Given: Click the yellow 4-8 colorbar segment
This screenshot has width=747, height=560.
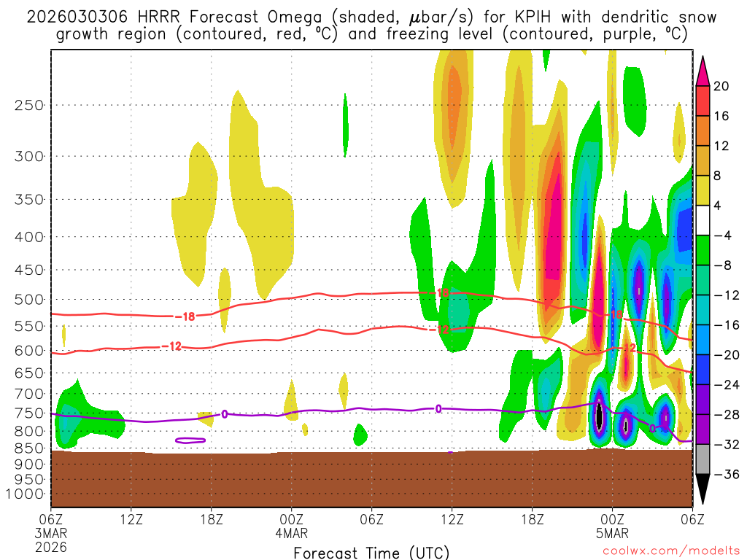Looking at the screenshot, I should pos(703,190).
